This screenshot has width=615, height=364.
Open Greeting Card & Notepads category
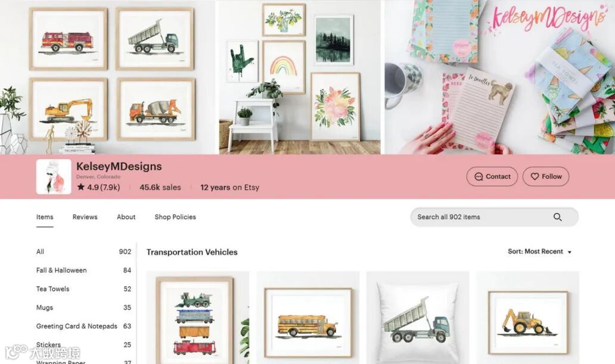tap(83, 326)
